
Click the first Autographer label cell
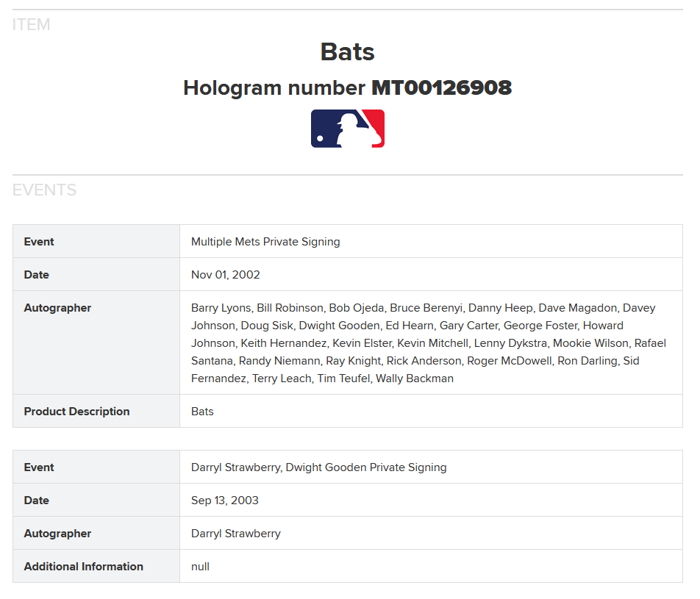click(96, 342)
